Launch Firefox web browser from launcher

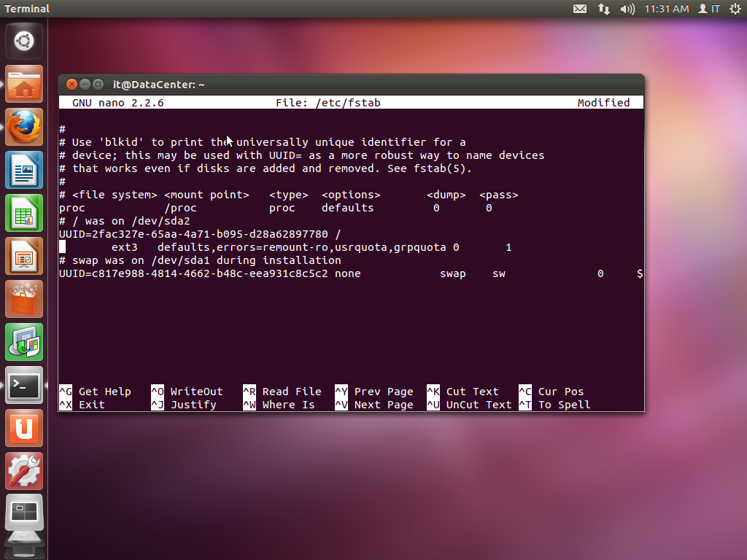(x=24, y=127)
